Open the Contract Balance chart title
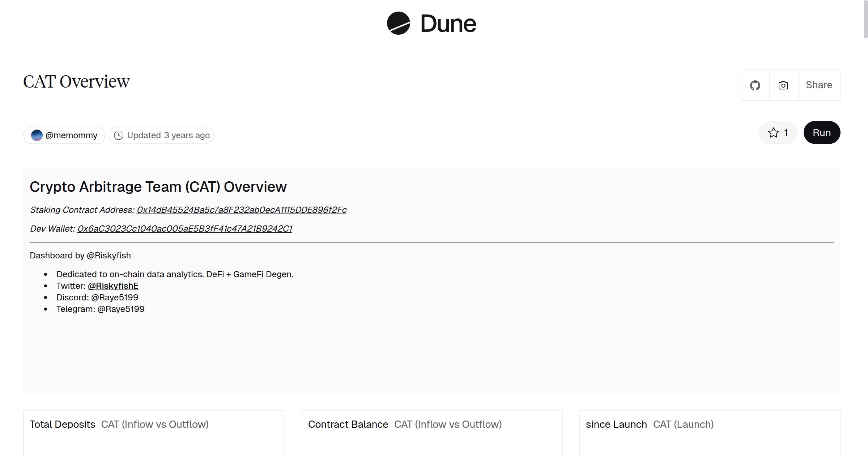Image resolution: width=868 pixels, height=456 pixels. coord(348,424)
